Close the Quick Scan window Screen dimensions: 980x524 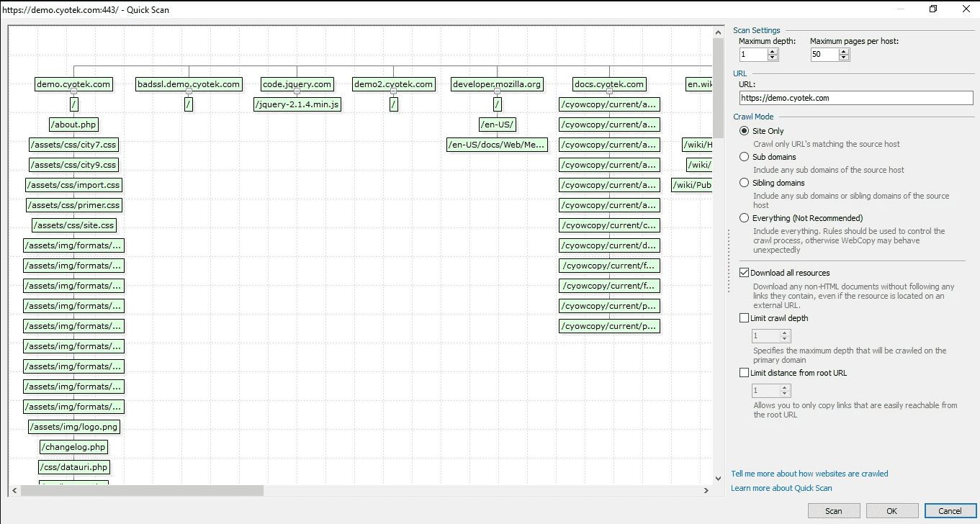click(966, 9)
